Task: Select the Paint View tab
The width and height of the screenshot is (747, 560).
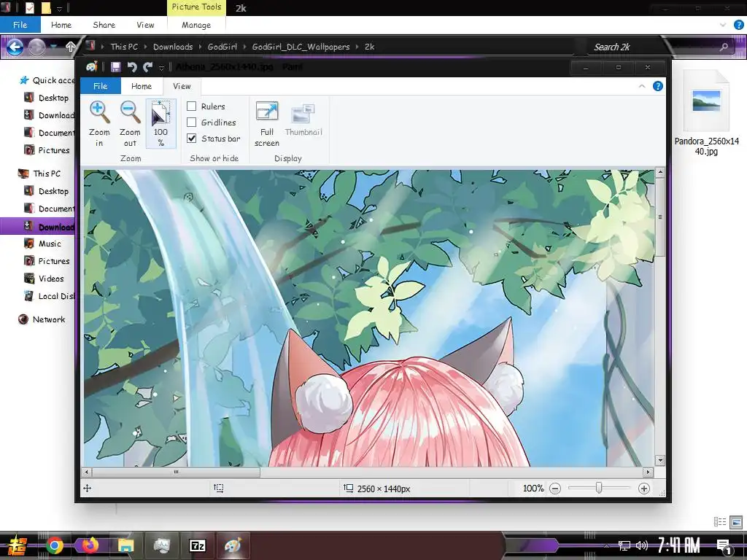Action: tap(182, 86)
